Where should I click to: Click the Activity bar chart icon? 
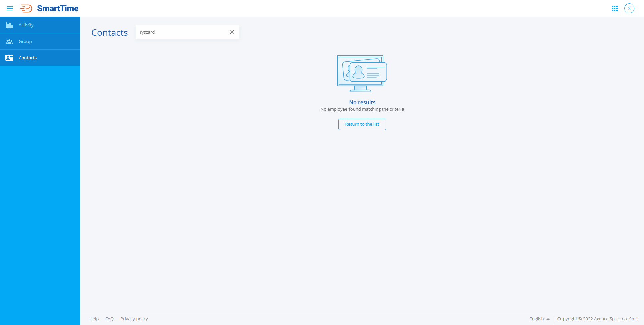(x=9, y=25)
